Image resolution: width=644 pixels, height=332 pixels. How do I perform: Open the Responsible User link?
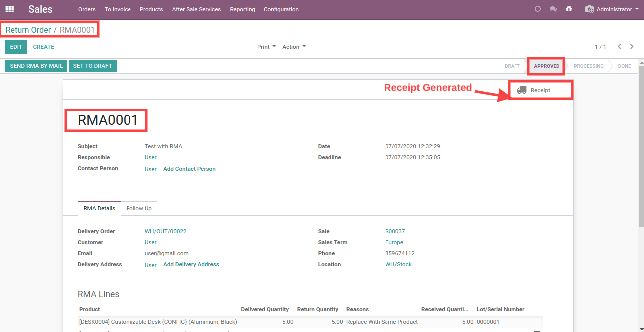pos(151,157)
